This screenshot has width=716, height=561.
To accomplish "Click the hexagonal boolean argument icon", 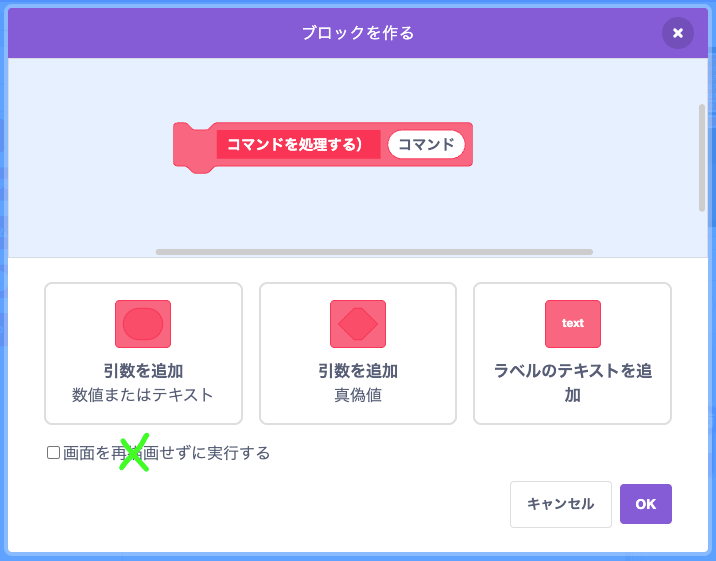I will coord(358,324).
